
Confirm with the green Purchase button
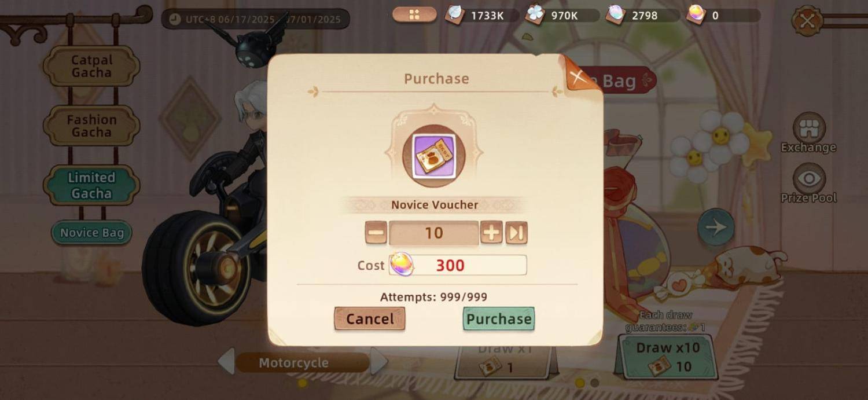coord(498,319)
